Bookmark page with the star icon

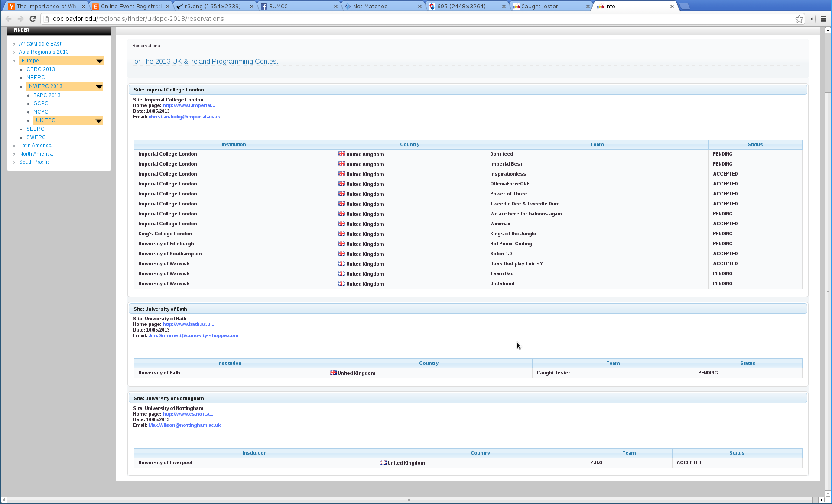pos(799,19)
